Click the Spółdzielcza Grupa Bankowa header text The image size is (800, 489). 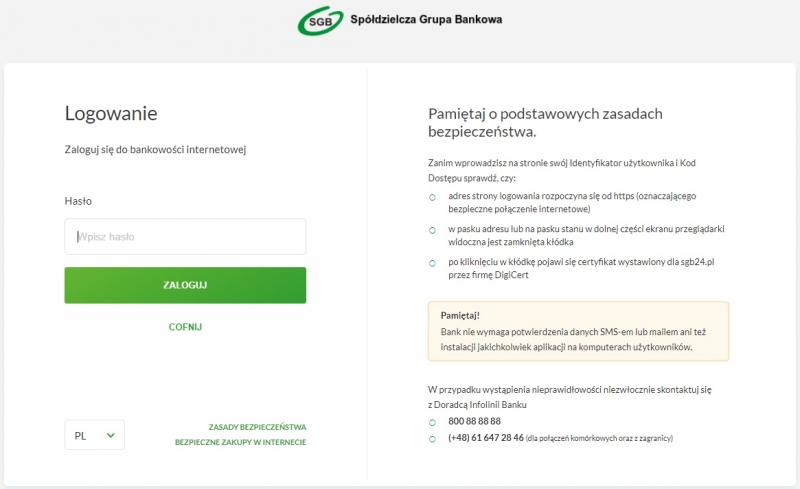point(426,19)
